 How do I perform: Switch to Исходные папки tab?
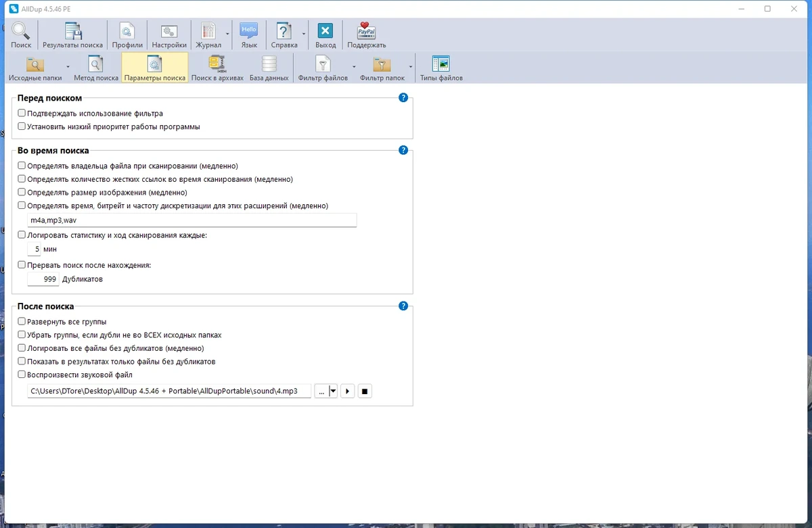35,68
